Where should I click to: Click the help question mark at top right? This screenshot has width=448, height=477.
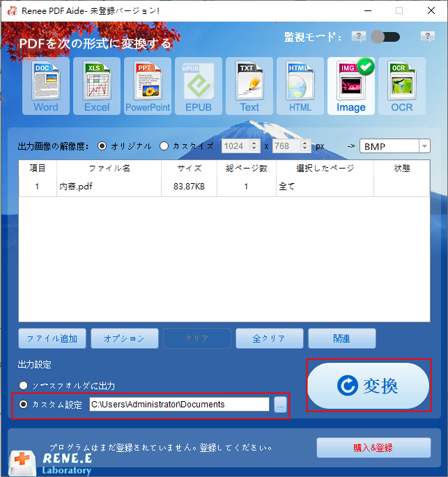428,37
